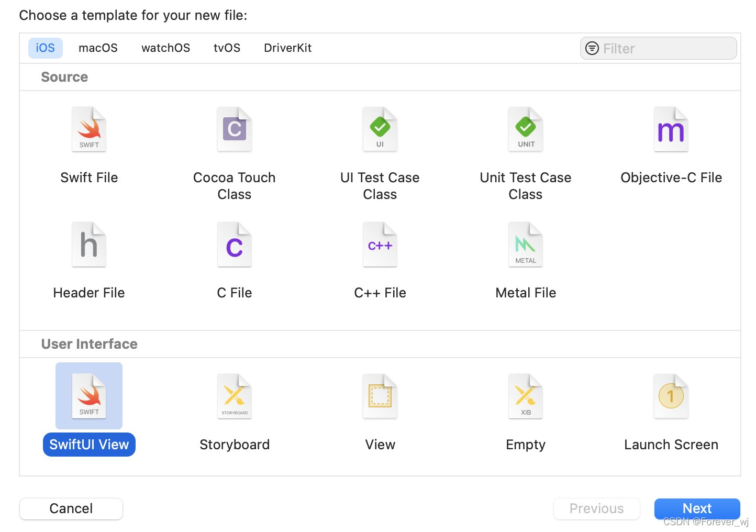Open the DriverKit platform tab
This screenshot has width=756, height=532.
pyautogui.click(x=287, y=48)
